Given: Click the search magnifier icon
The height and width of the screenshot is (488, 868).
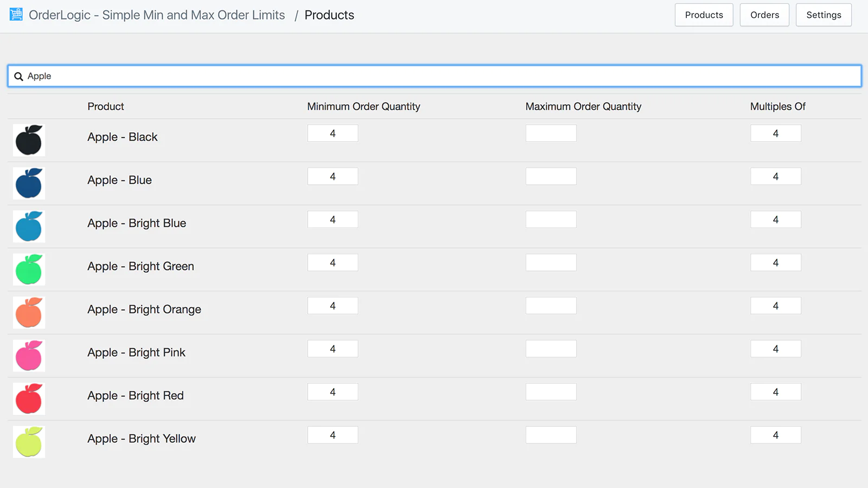Looking at the screenshot, I should pos(18,76).
